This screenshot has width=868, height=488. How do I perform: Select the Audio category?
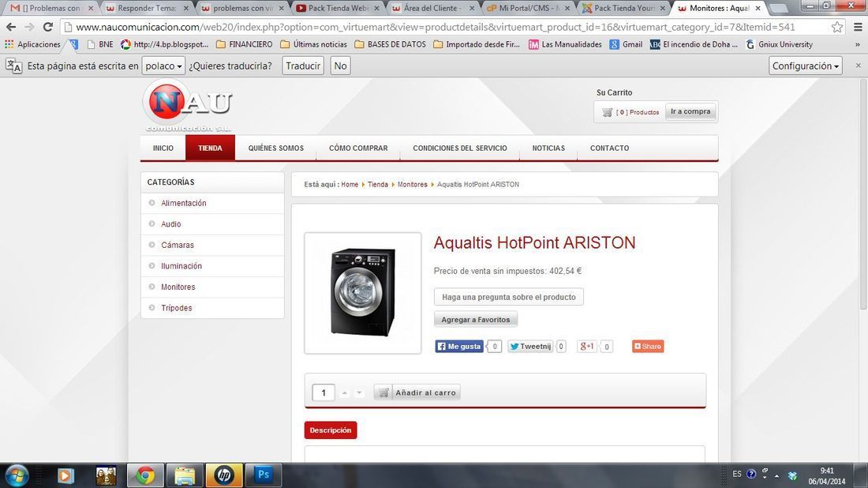pos(171,224)
